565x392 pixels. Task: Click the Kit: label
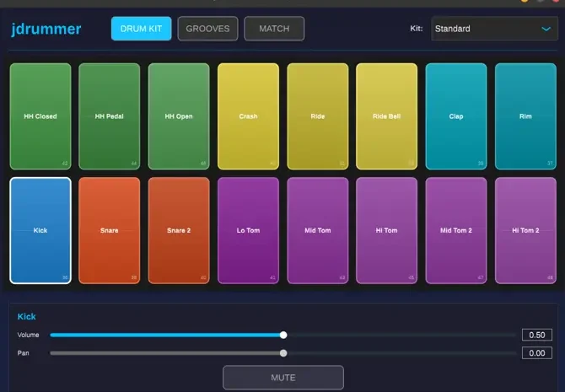click(417, 29)
